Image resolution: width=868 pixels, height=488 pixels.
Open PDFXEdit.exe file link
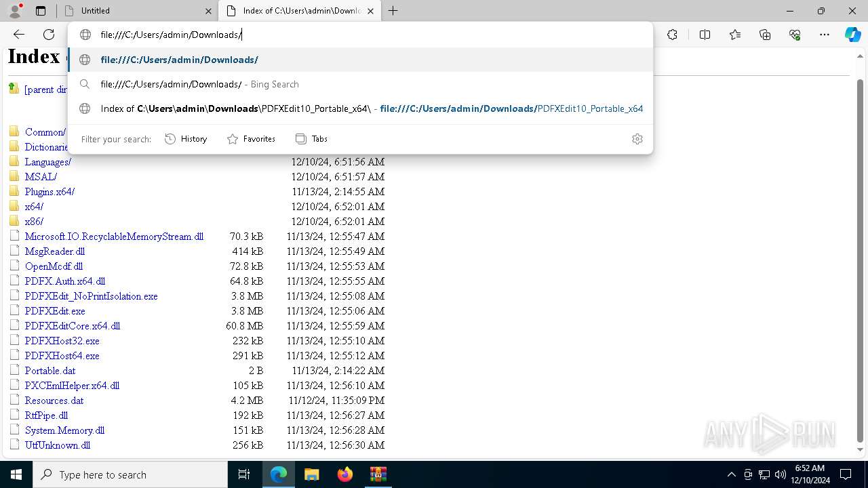55,311
